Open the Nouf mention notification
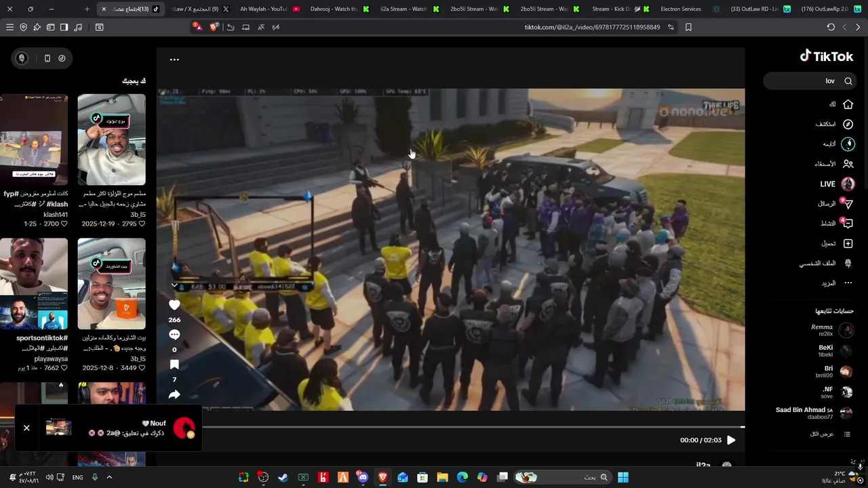 (x=108, y=428)
